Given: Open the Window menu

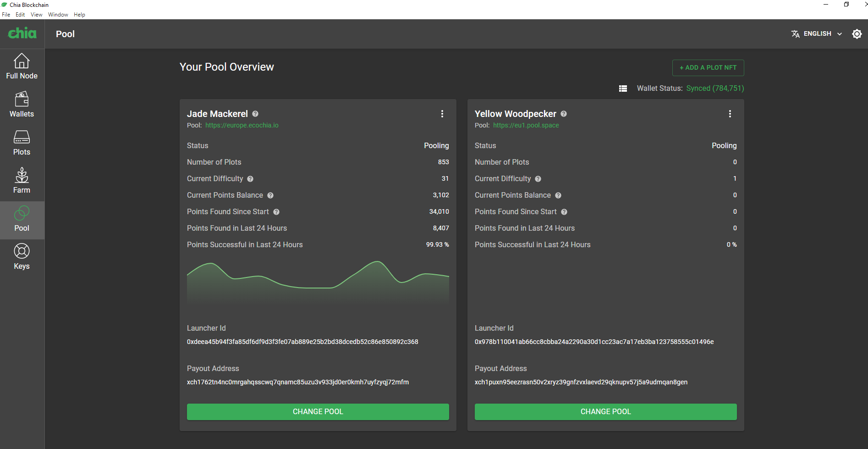Looking at the screenshot, I should [x=58, y=15].
